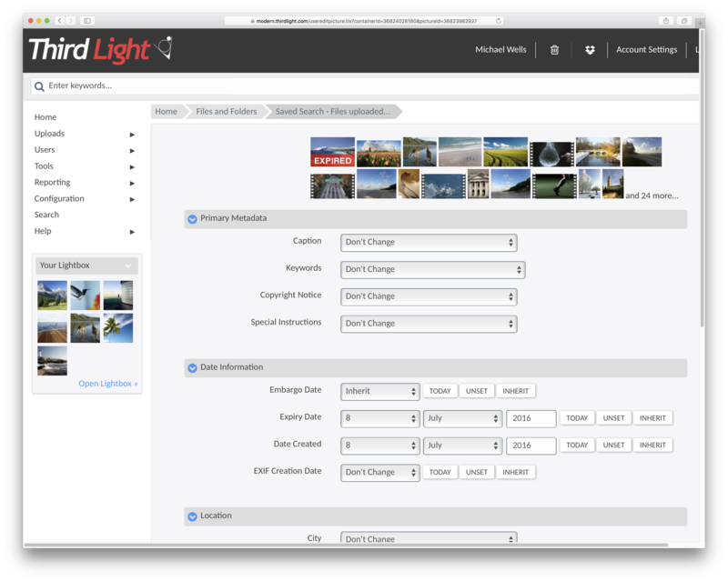This screenshot has height=581, width=728.
Task: Open the City dropdown
Action: pyautogui.click(x=429, y=537)
